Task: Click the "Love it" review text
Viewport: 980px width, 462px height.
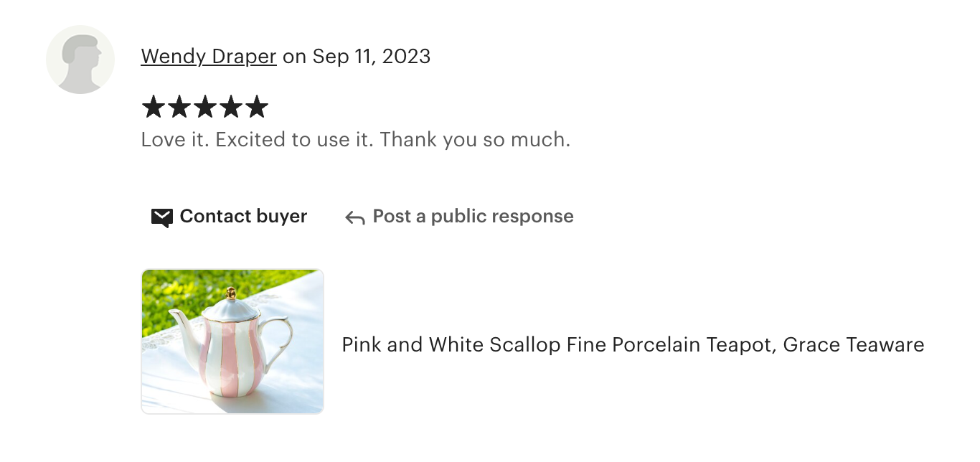Action: pyautogui.click(x=174, y=139)
